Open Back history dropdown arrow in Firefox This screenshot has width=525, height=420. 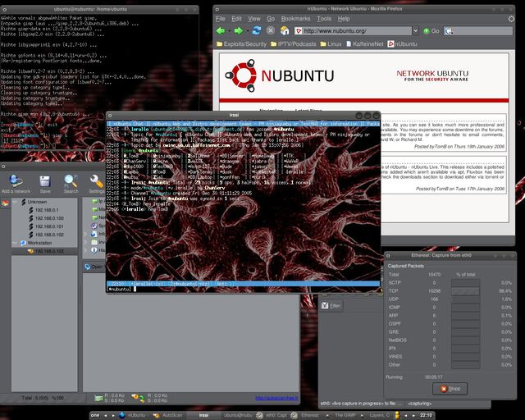pos(229,31)
